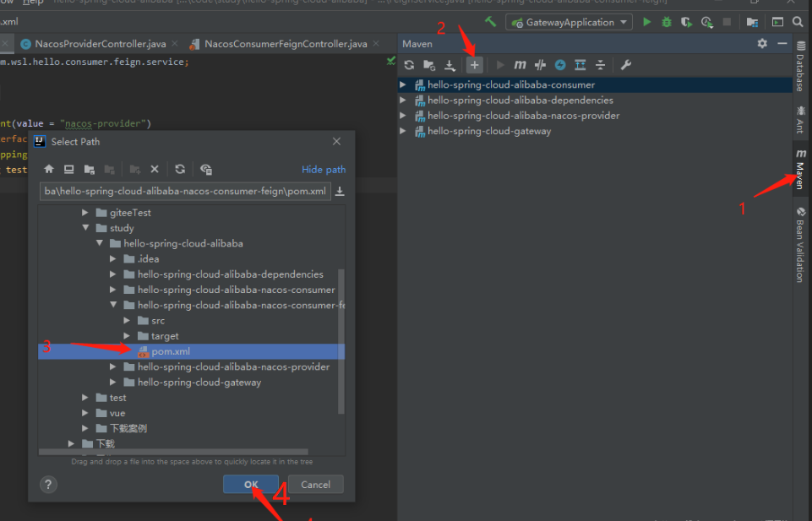
Task: Toggle show hidden files and directories
Action: click(205, 169)
